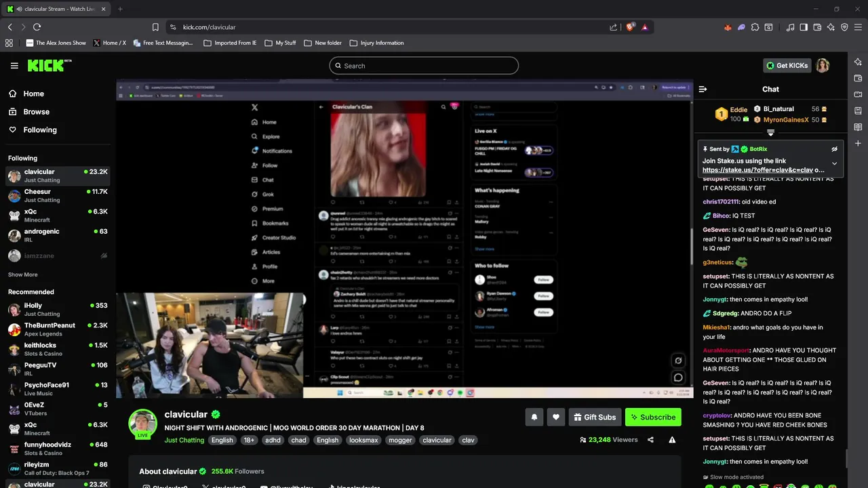The height and width of the screenshot is (488, 868).
Task: Open TheBurntPeanut recommended channel
Action: pos(58,329)
